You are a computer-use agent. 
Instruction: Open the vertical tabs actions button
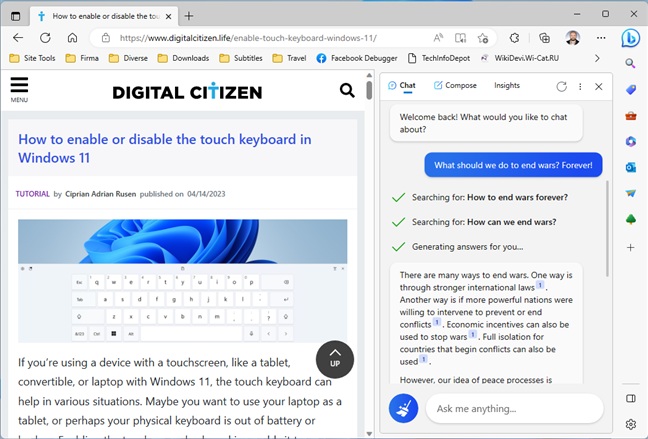(16, 16)
